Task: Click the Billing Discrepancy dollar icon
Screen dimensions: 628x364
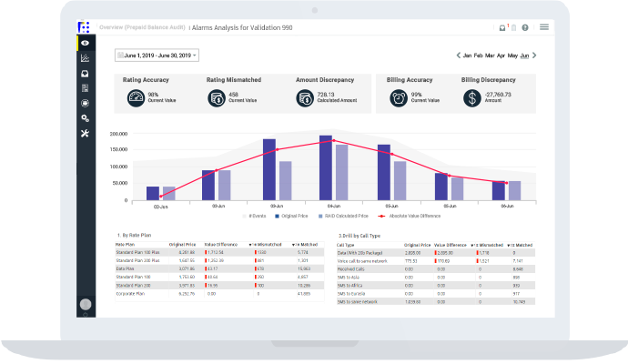Action: tap(472, 97)
